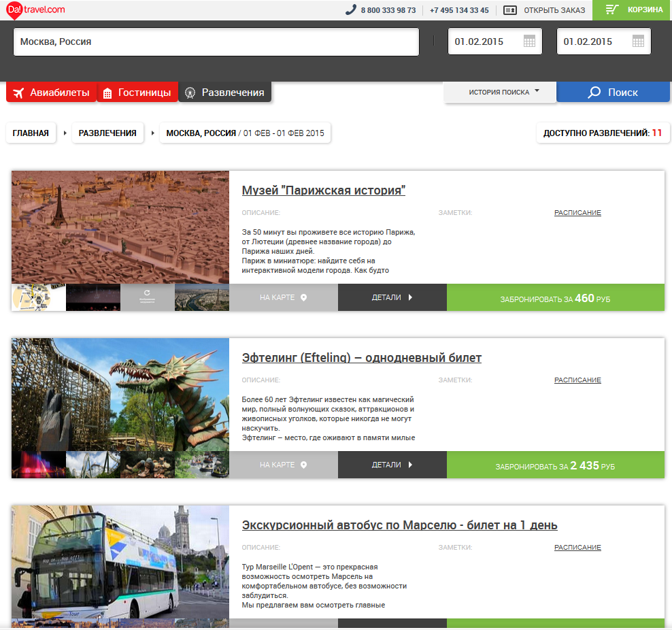This screenshot has width=672, height=630.
Task: Go to Развлечения breadcrumb
Action: (x=107, y=133)
